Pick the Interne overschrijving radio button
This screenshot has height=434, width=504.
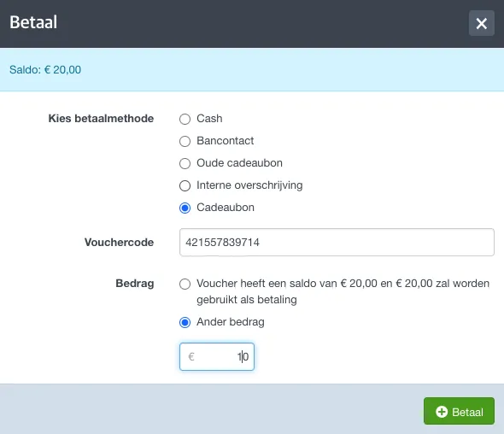[185, 185]
